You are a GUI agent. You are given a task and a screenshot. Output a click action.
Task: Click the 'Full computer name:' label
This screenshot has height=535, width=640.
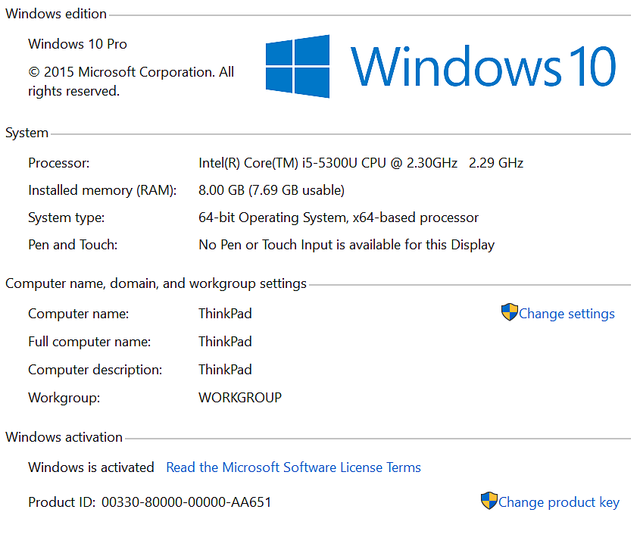89,341
